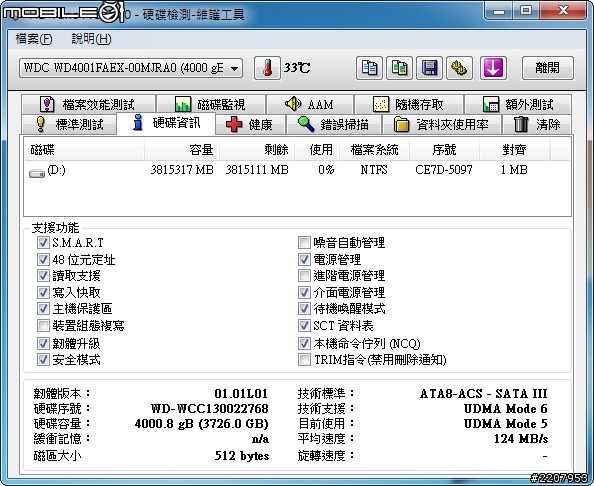Click the CE7D-5097 serial cell
The image size is (594, 486).
[x=444, y=170]
